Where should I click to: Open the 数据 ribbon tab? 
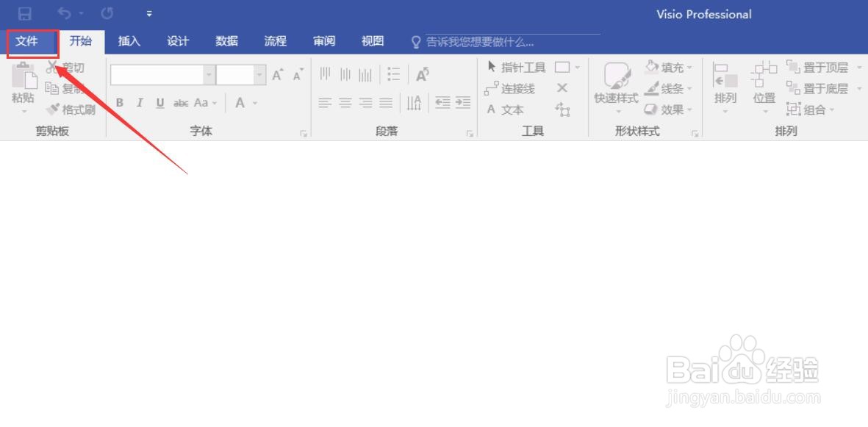coord(226,42)
